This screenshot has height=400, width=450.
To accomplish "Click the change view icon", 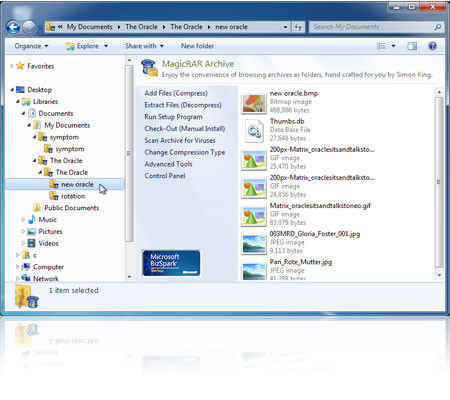I will [x=381, y=46].
